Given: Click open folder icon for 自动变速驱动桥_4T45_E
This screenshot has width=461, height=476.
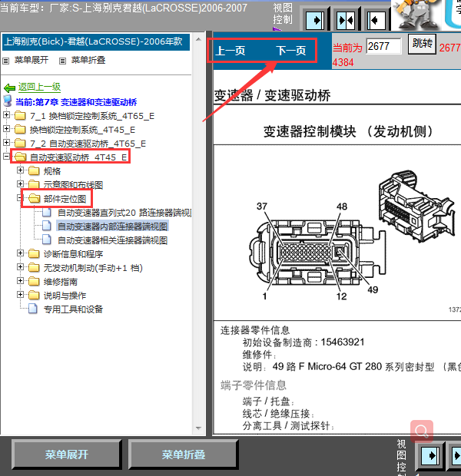Looking at the screenshot, I should [x=20, y=157].
